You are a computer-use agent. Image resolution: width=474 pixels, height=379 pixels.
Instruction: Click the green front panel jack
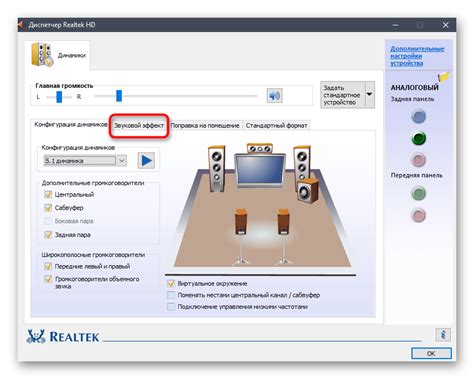[x=418, y=193]
